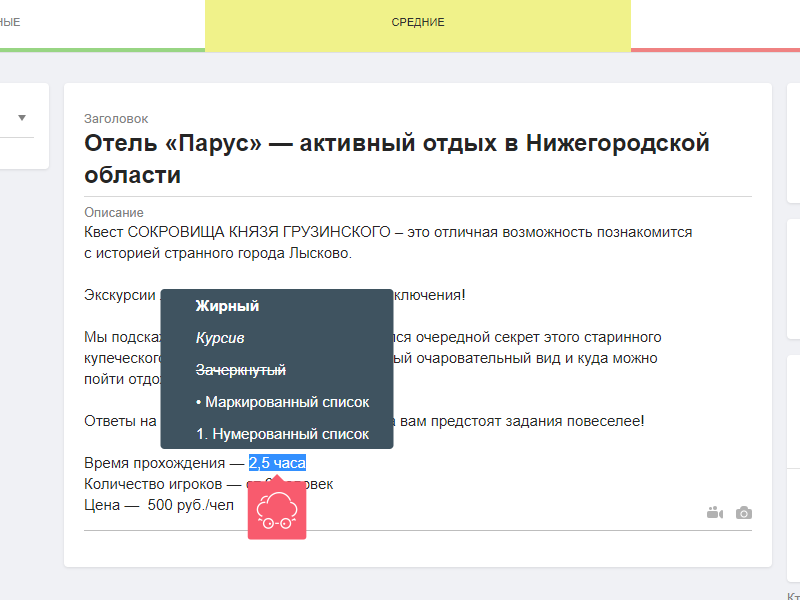Click the pink sheep mascot icon
The width and height of the screenshot is (800, 600).
[x=277, y=510]
